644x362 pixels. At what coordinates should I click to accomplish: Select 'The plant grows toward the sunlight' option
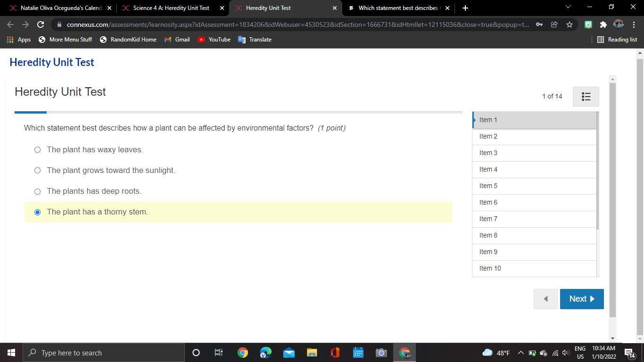pyautogui.click(x=37, y=171)
